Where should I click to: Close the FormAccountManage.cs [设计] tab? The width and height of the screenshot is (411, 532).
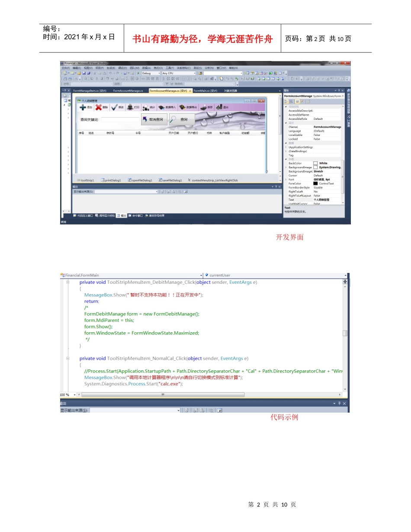pyautogui.click(x=190, y=91)
